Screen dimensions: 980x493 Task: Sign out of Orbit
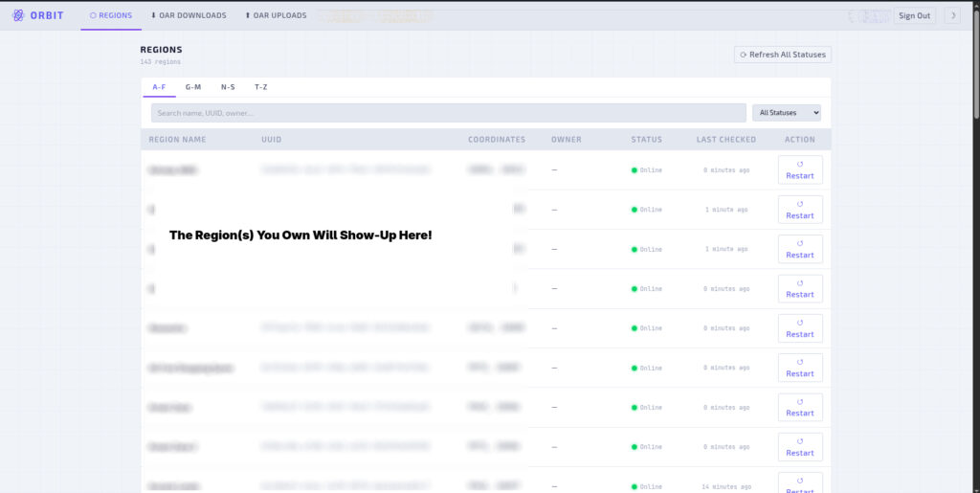point(914,15)
